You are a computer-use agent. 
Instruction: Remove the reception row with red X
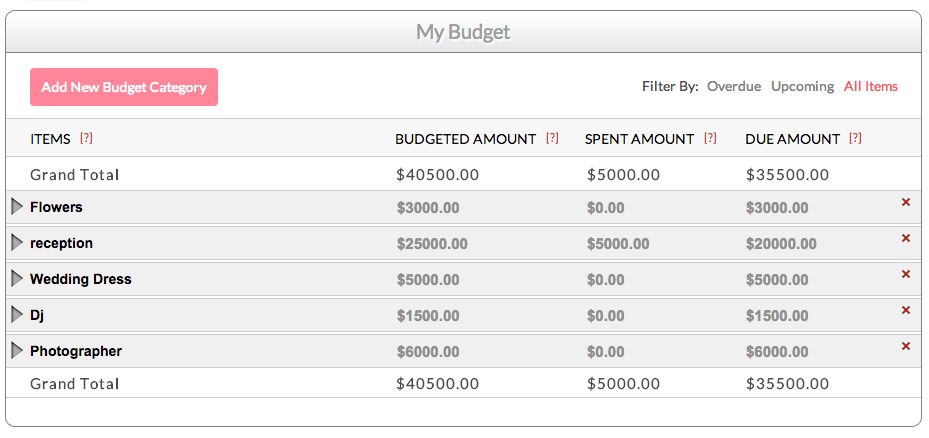pyautogui.click(x=906, y=238)
